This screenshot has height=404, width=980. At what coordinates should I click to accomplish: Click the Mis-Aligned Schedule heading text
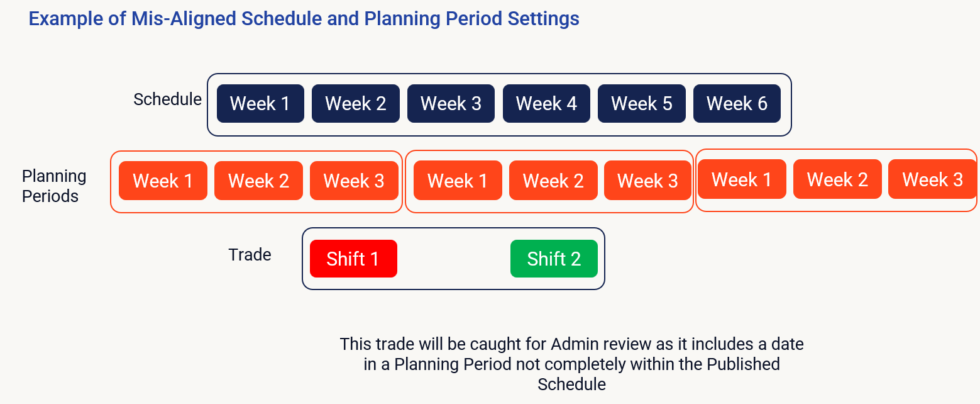[304, 19]
